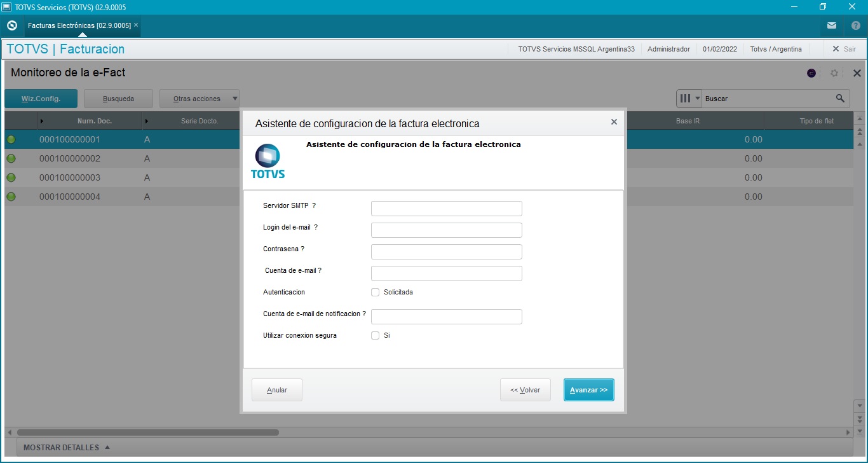The image size is (868, 463).
Task: Click TOTVS Servicios MSSQL Argentina33 label
Action: tap(576, 49)
